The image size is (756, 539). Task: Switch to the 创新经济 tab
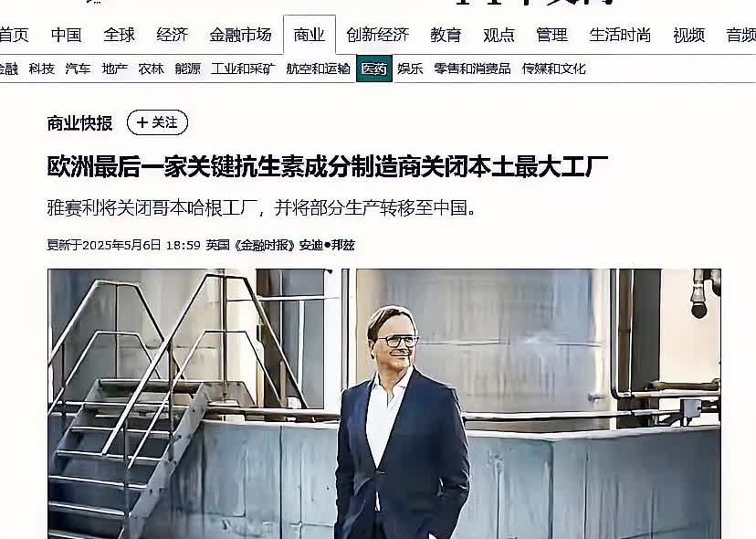[x=377, y=35]
